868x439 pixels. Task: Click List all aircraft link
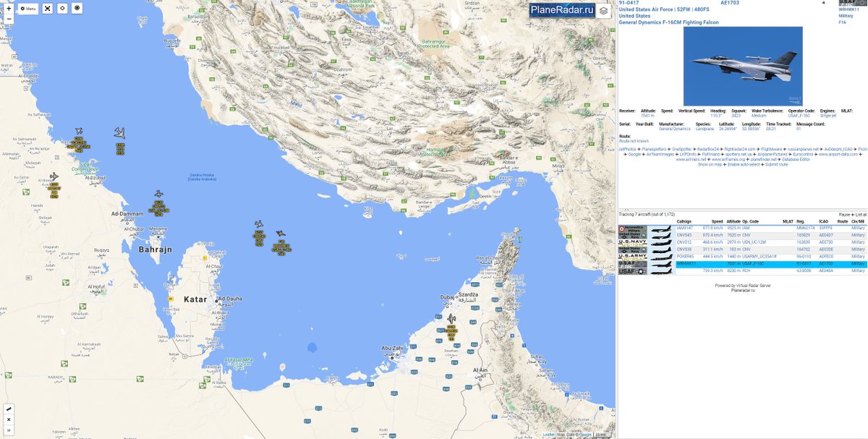[861, 214]
